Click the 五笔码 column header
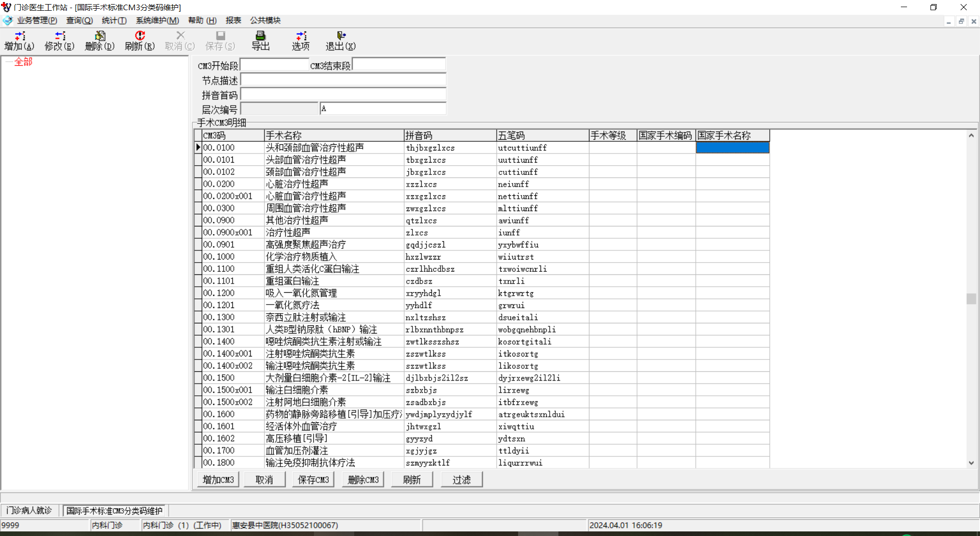This screenshot has width=980, height=536. point(543,135)
